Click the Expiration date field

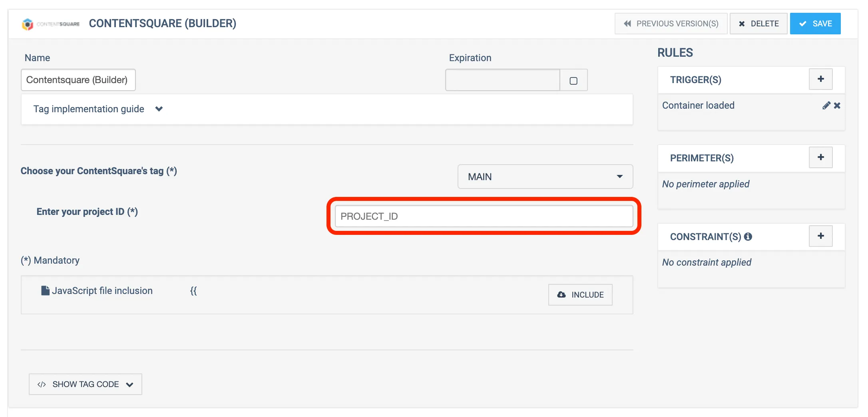tap(502, 80)
